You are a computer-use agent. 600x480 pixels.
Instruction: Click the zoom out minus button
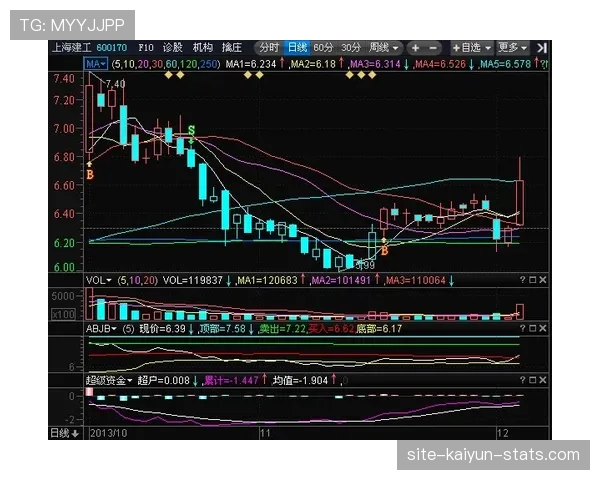point(433,47)
